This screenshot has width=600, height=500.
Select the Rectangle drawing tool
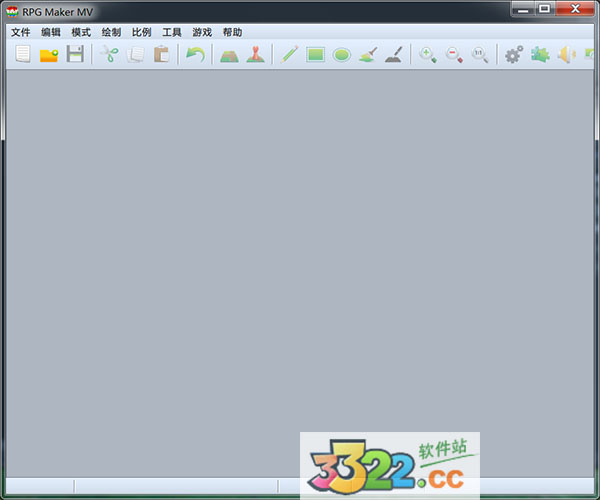click(x=315, y=55)
